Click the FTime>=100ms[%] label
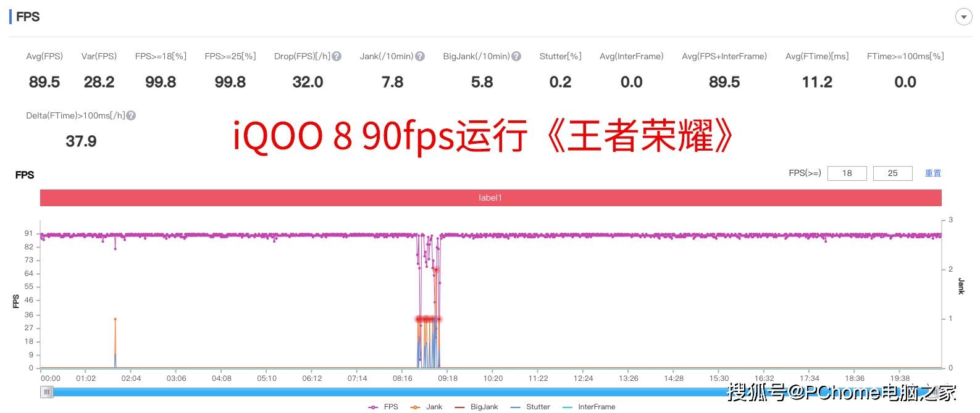Viewport: 980px width, 413px height. [905, 56]
